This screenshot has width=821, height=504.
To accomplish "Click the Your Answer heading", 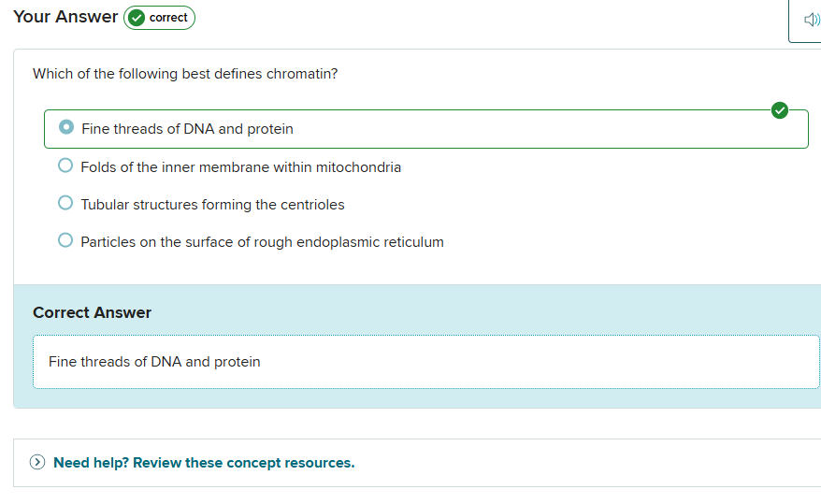I will coord(65,17).
